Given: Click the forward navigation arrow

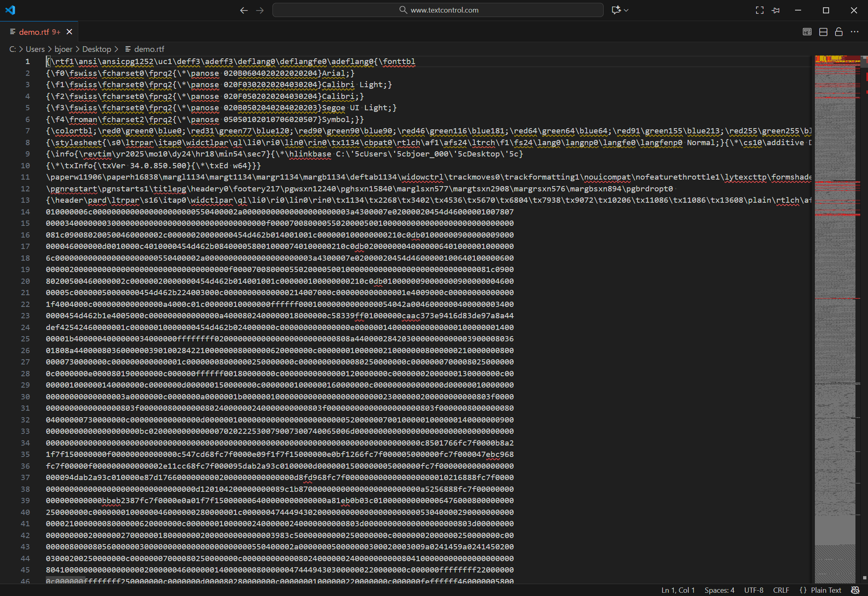Looking at the screenshot, I should (260, 10).
